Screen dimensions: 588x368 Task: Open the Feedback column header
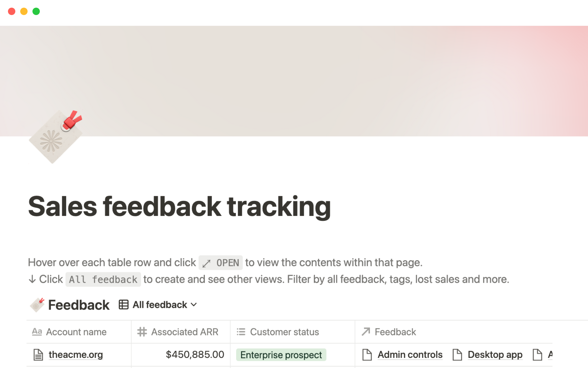pyautogui.click(x=395, y=332)
